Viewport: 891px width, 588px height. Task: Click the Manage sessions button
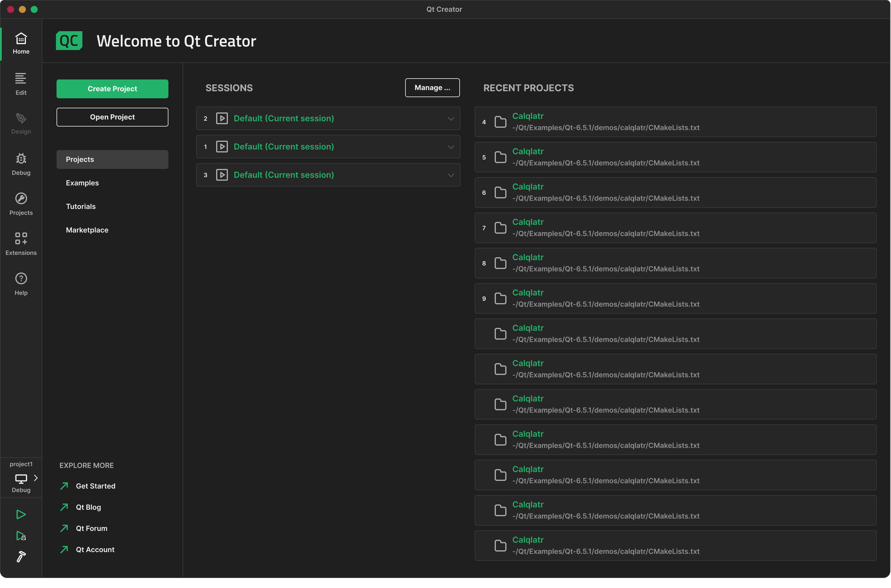pos(432,88)
